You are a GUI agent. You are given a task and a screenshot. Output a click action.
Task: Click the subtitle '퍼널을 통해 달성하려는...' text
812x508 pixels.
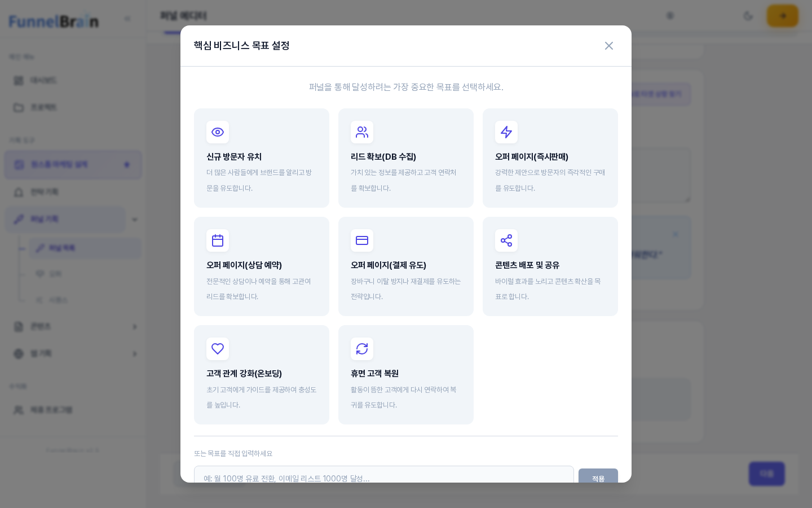point(406,87)
